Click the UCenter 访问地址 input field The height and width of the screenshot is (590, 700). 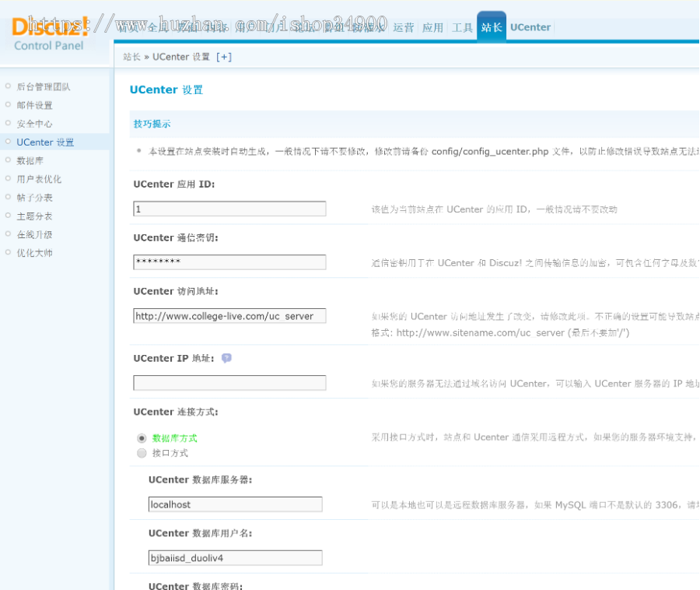[229, 315]
